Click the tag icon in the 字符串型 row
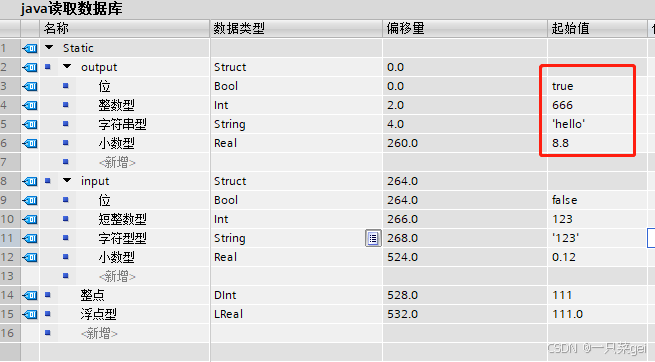655x362 pixels. [x=30, y=124]
